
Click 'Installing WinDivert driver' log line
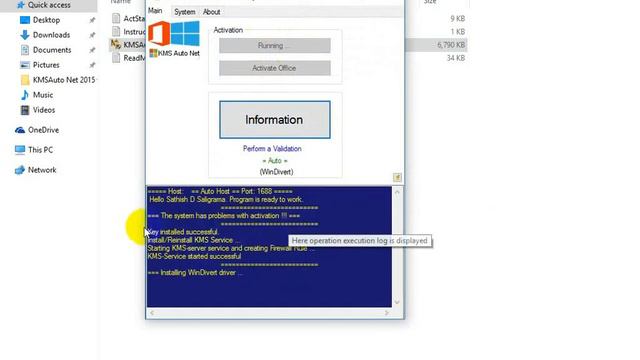point(196,273)
